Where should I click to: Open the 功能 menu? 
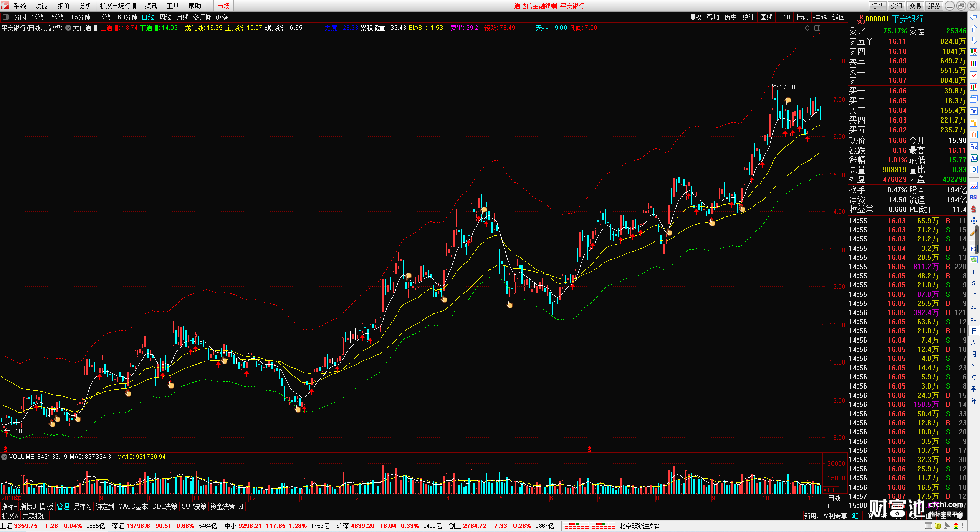tap(42, 6)
